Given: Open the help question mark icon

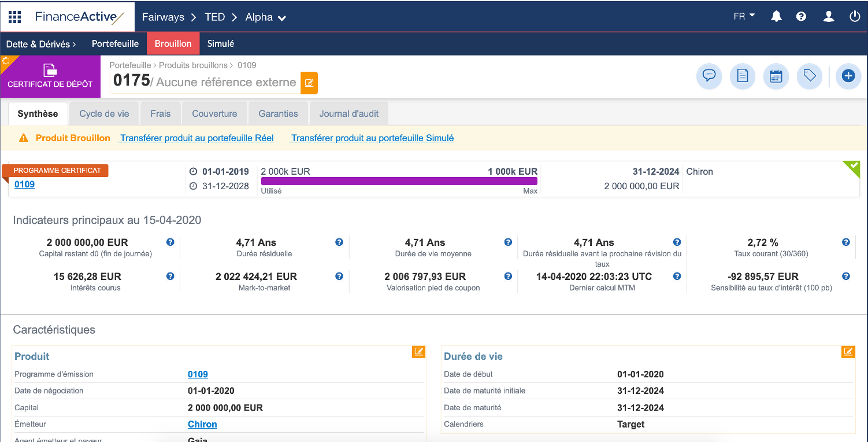Looking at the screenshot, I should (801, 17).
